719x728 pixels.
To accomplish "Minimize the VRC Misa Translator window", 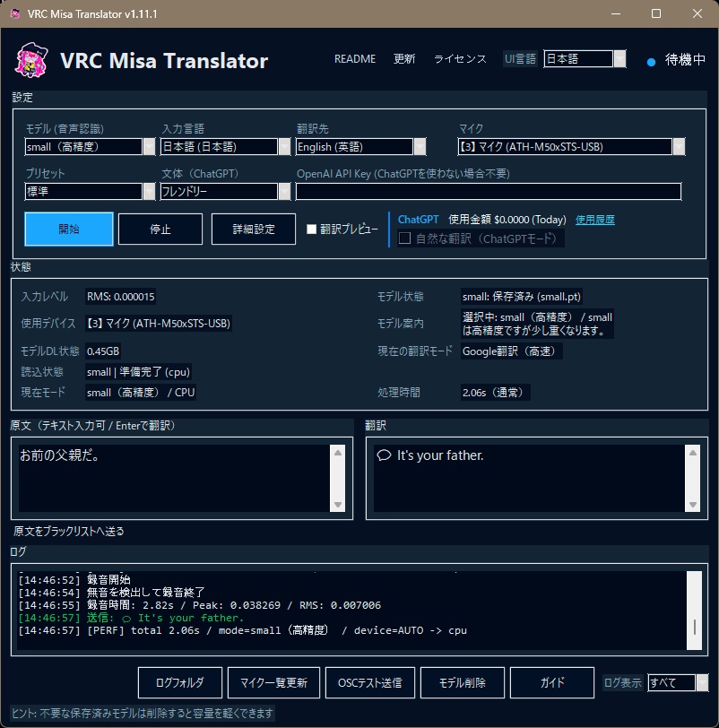I will 616,14.
